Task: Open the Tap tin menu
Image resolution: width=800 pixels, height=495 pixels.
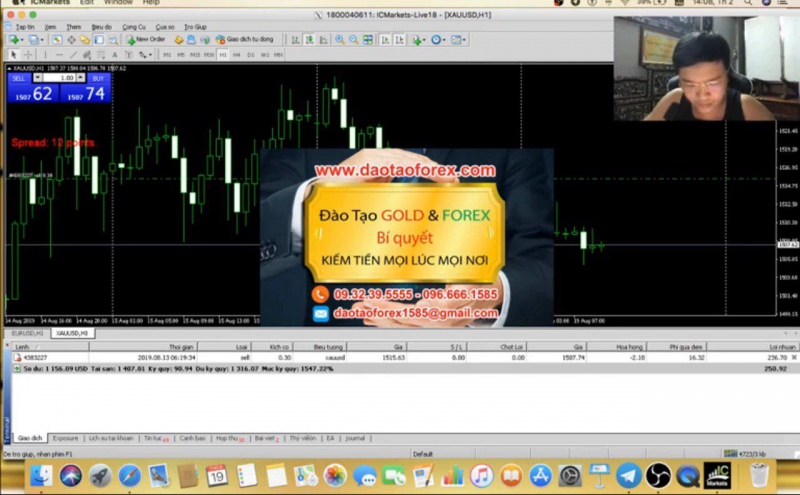Action: tap(25, 27)
